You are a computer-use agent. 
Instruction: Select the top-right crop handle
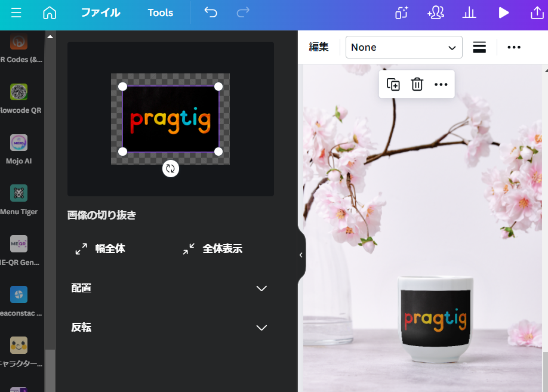[218, 87]
